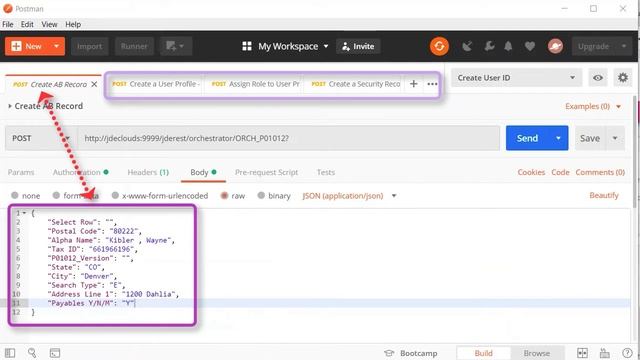Toggle the sidebar icon in status bar
Screen dimensions: 640x360
10,353
